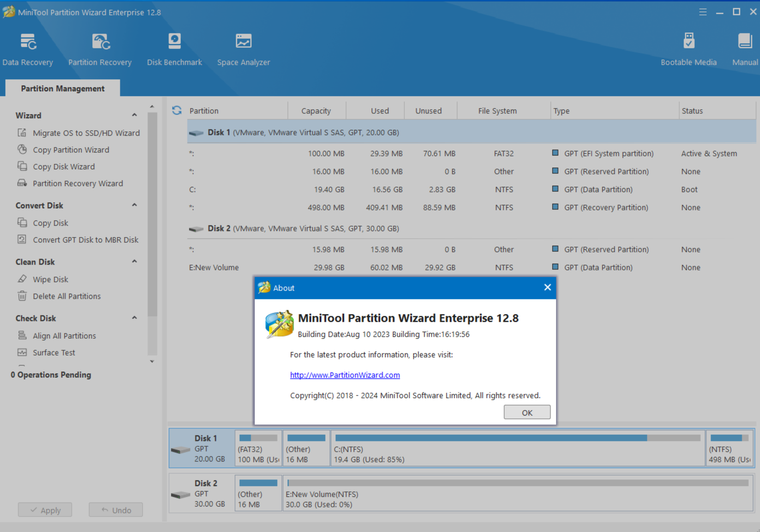Select C:(NTFS) block in disk map

517,448
